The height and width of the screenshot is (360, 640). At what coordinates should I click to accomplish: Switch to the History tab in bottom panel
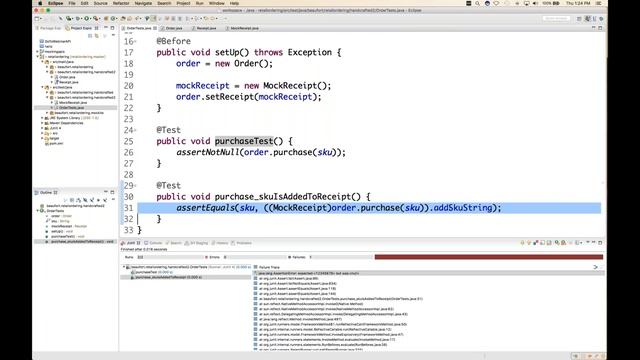[x=220, y=243]
